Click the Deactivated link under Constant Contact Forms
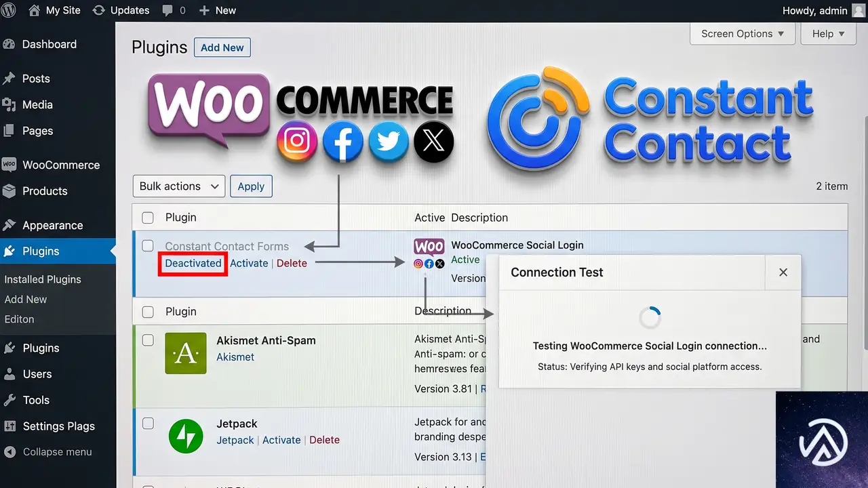868x488 pixels. pyautogui.click(x=193, y=263)
